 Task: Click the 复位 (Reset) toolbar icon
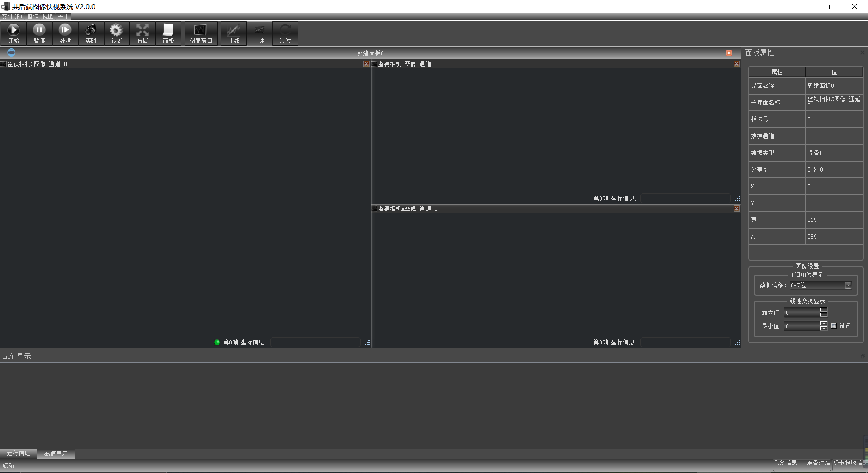coord(285,33)
